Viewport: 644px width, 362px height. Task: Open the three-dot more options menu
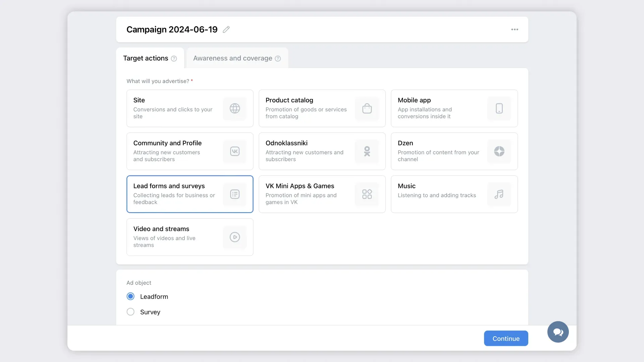point(515,29)
